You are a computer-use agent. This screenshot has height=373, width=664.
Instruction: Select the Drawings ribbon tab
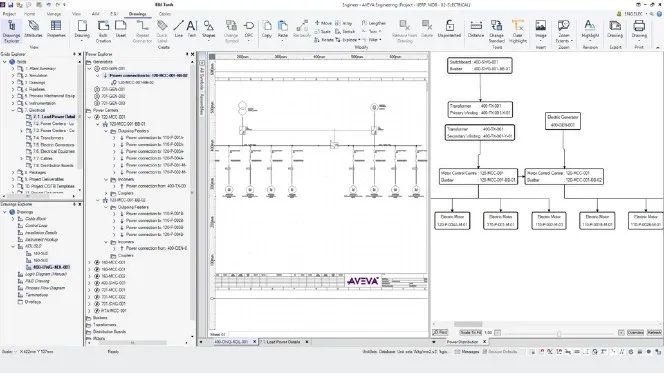[137, 14]
